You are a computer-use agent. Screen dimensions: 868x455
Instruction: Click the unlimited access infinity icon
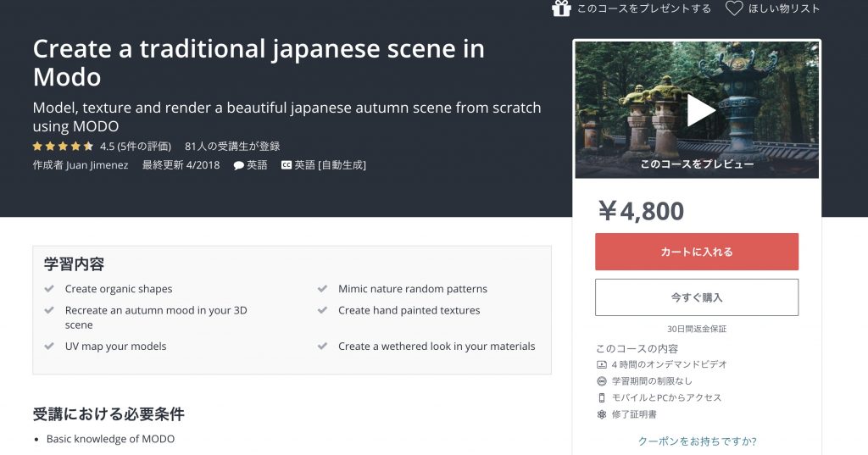(x=602, y=381)
